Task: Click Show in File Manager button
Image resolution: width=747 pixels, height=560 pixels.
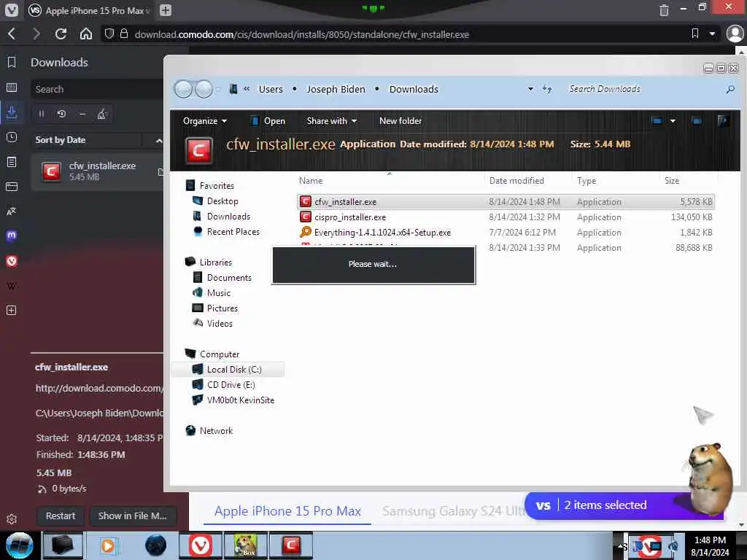Action: click(133, 516)
